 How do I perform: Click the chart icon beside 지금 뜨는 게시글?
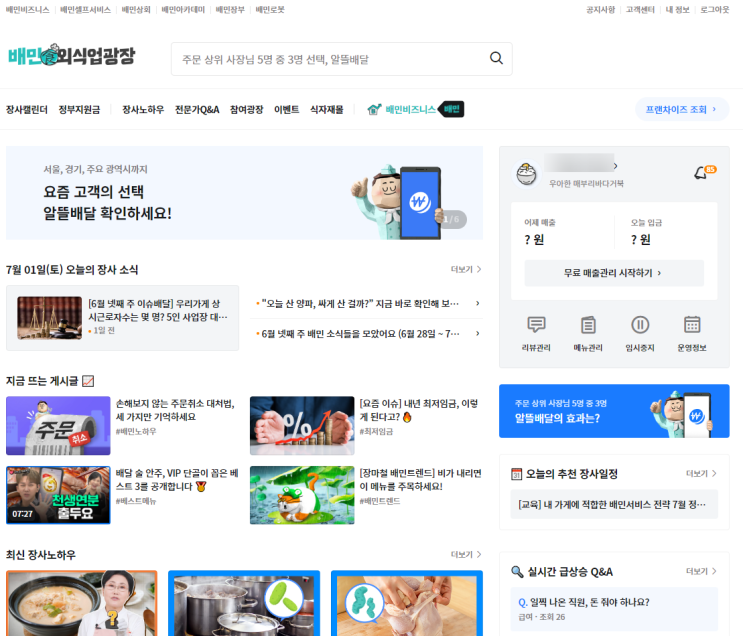[x=88, y=381]
